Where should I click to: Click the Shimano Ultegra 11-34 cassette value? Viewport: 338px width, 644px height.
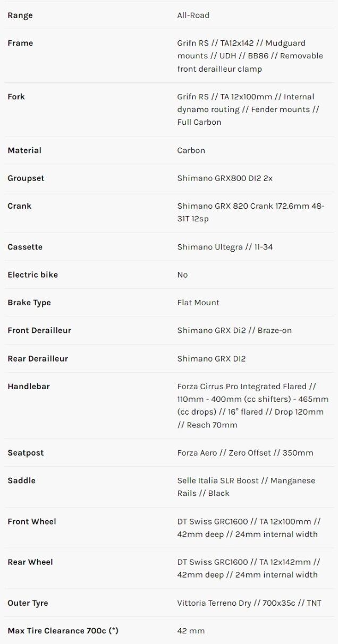click(x=225, y=247)
